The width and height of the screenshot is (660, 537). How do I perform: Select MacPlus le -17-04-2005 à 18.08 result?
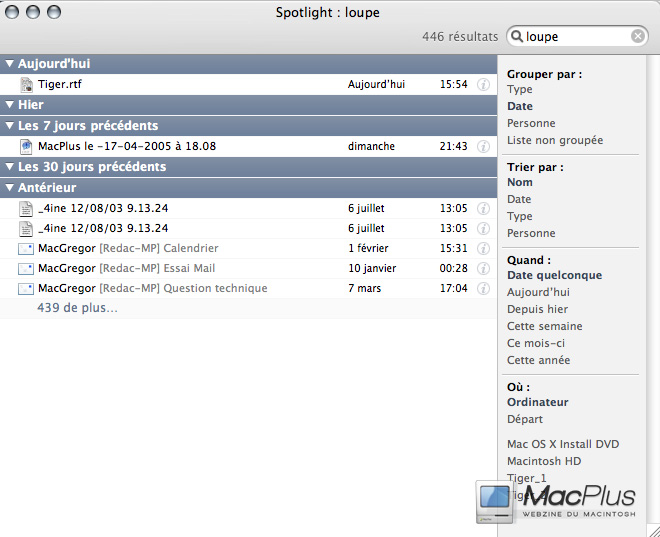(248, 146)
